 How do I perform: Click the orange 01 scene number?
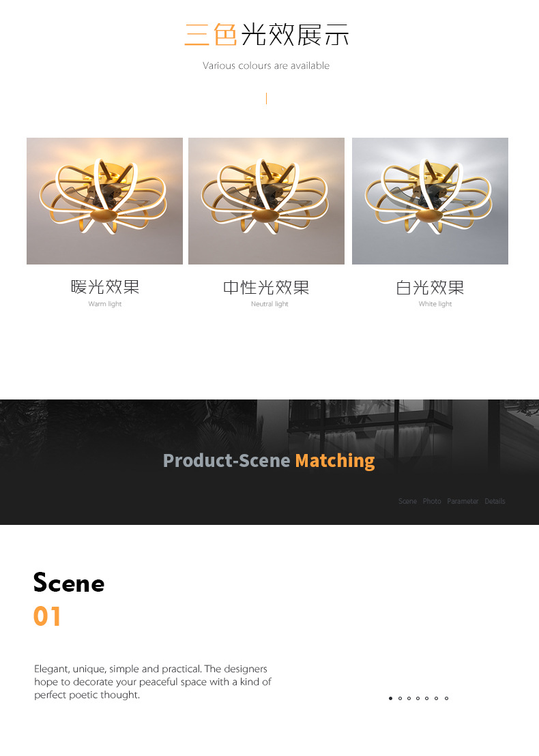[x=47, y=616]
